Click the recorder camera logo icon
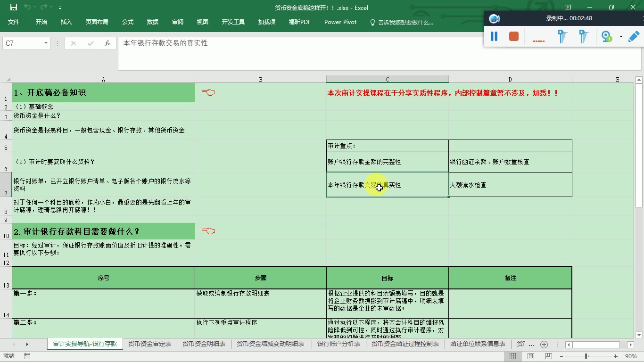 pos(494,18)
